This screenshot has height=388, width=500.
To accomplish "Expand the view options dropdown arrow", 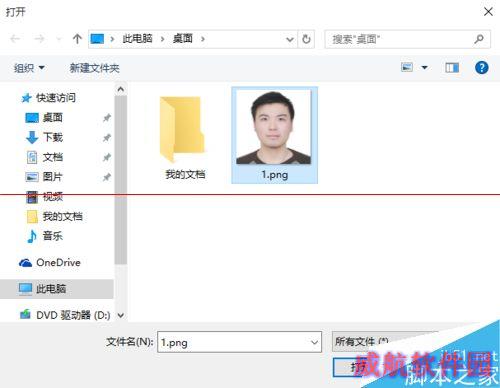I will [x=425, y=68].
